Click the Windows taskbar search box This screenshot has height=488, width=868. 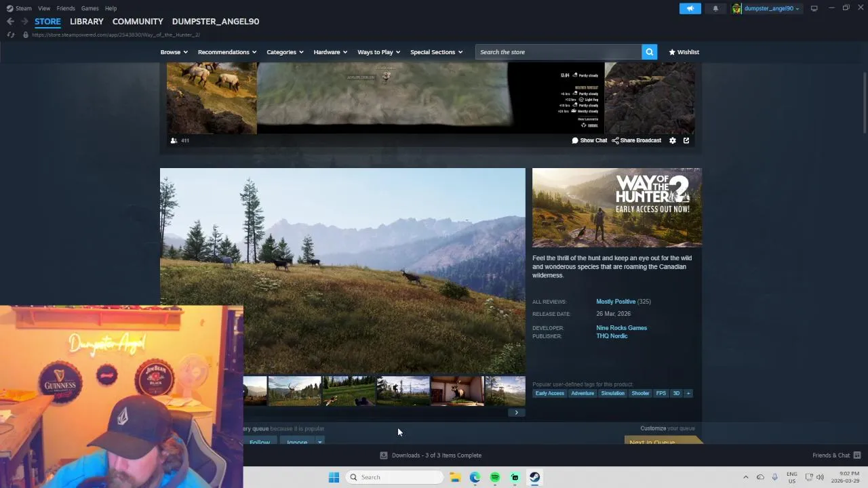(x=395, y=477)
